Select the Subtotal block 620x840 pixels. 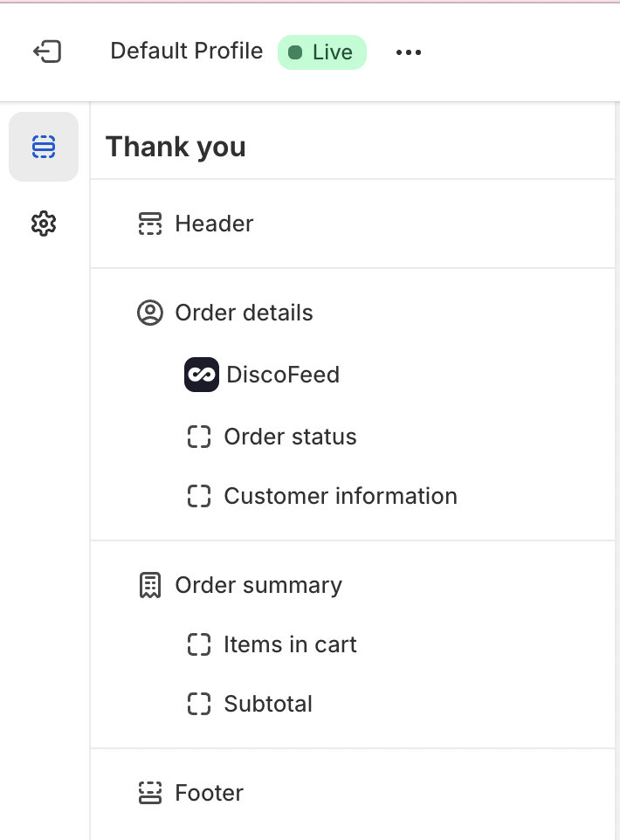(267, 704)
